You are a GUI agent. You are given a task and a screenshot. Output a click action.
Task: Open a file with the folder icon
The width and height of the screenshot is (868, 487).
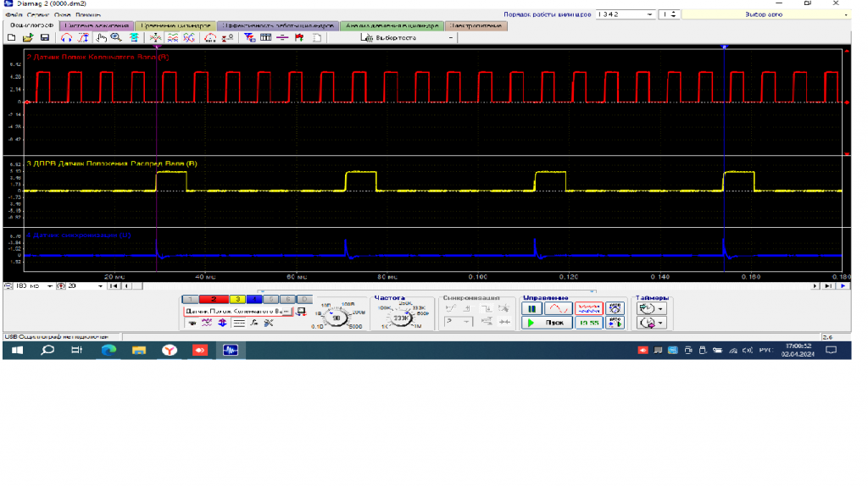point(28,37)
